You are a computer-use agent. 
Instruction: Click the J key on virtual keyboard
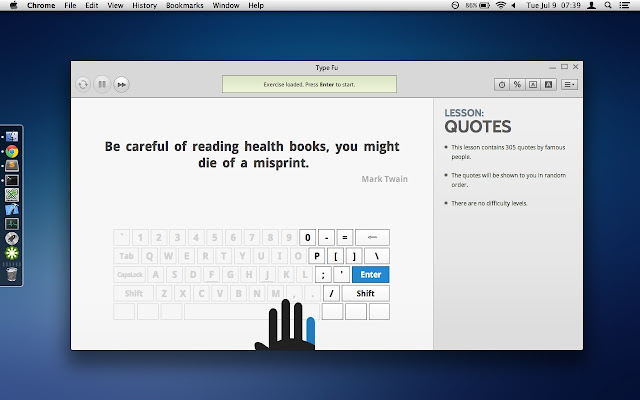coord(267,275)
